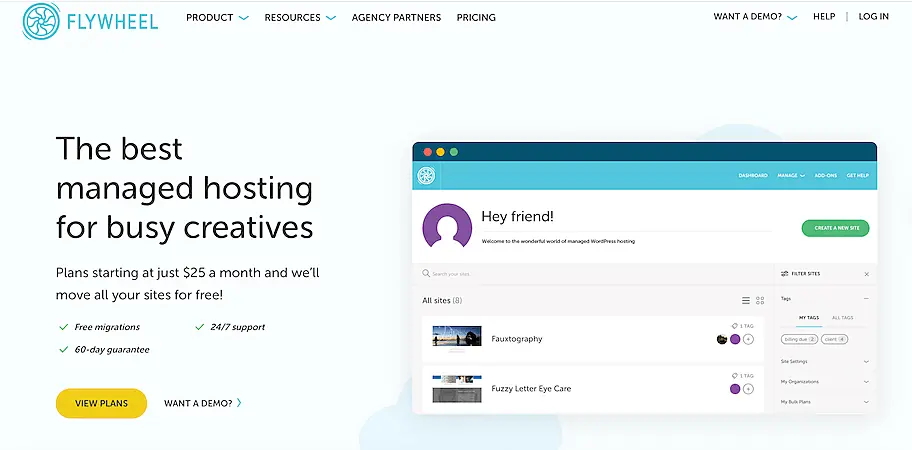Click the yellow View Plans button
Image resolution: width=912 pixels, height=450 pixels.
[101, 403]
